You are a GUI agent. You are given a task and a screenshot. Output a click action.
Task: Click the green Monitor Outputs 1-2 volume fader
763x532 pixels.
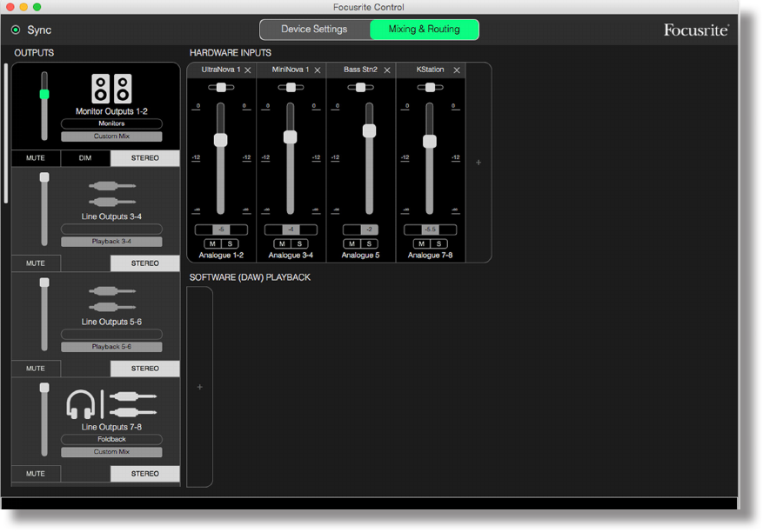click(44, 95)
